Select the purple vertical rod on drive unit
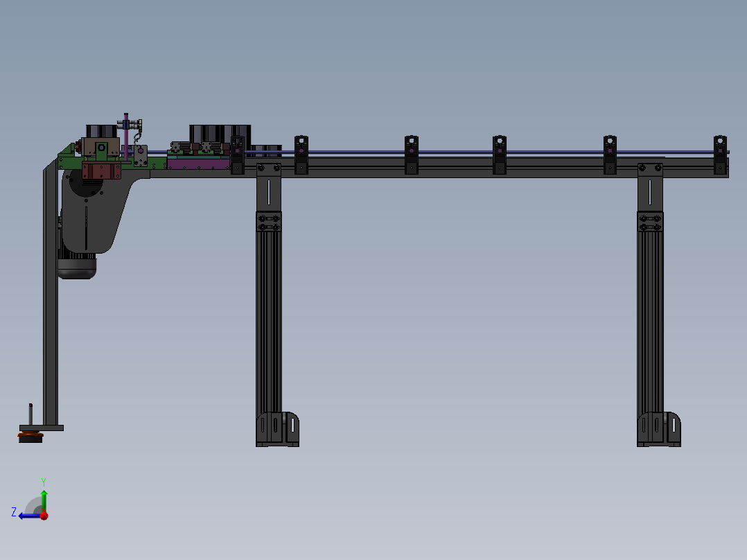 point(126,137)
